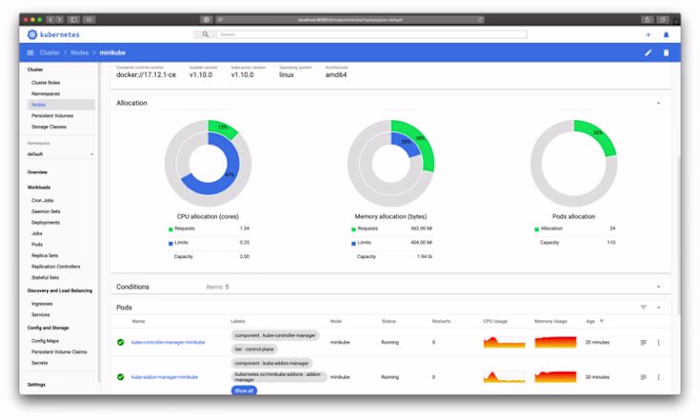This screenshot has height=420, width=700.
Task: Click the edit pencil icon
Action: (648, 53)
